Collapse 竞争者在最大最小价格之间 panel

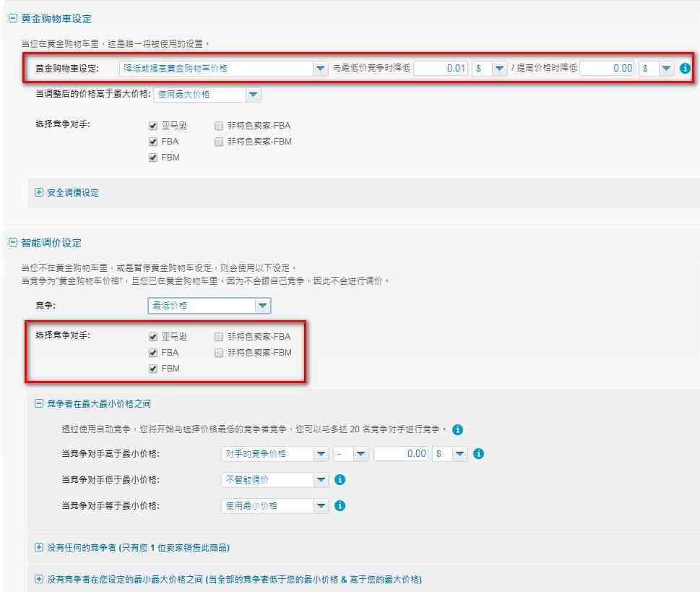coord(39,403)
